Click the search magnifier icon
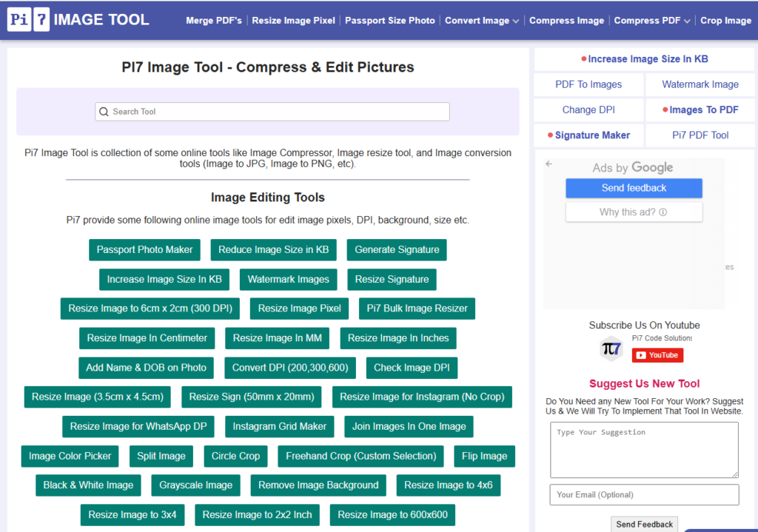Viewport: 758px width, 532px height. coord(104,112)
